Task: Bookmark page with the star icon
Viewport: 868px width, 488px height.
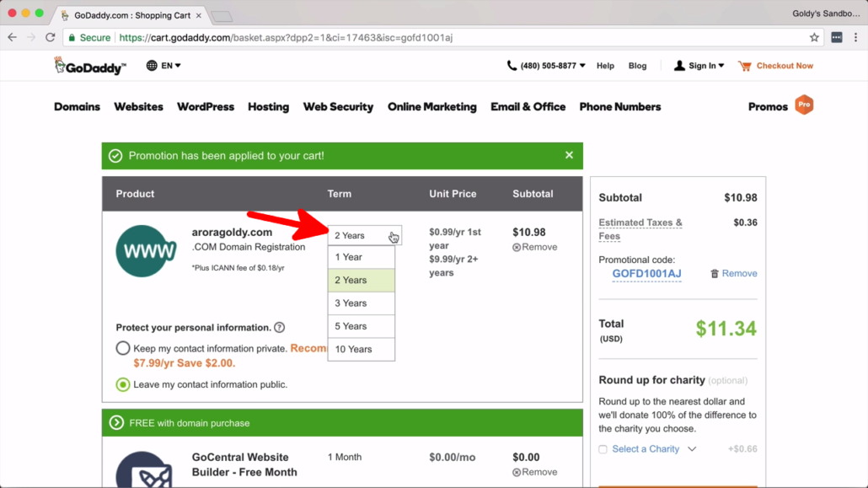Action: point(814,38)
